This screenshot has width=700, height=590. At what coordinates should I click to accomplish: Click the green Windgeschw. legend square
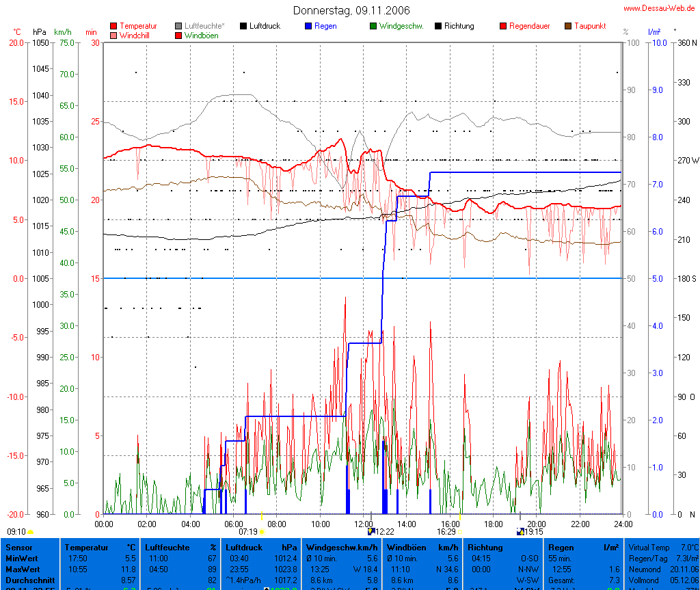pyautogui.click(x=373, y=26)
